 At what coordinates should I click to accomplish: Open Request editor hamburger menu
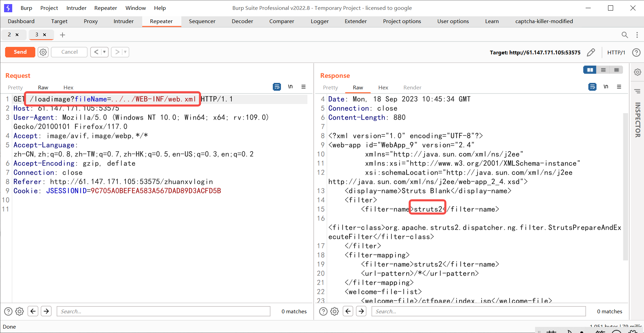(x=303, y=87)
